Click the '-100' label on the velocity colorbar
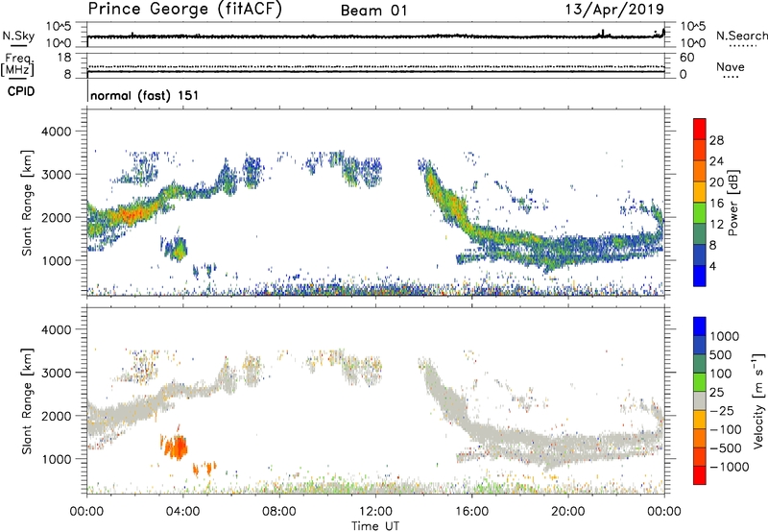Image resolution: width=768 pixels, height=532 pixels. 725,429
